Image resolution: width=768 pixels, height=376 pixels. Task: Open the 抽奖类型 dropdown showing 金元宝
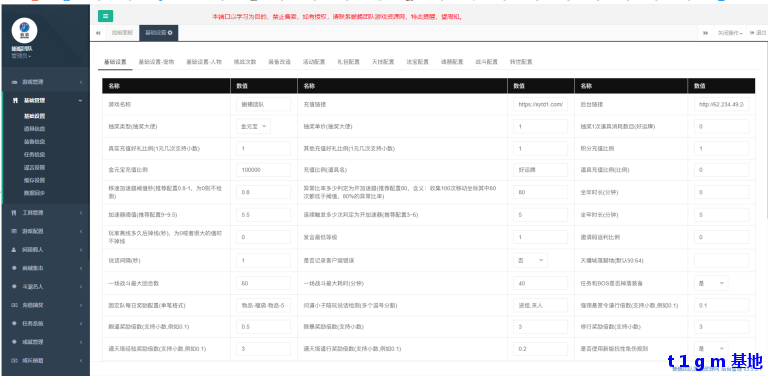click(253, 126)
